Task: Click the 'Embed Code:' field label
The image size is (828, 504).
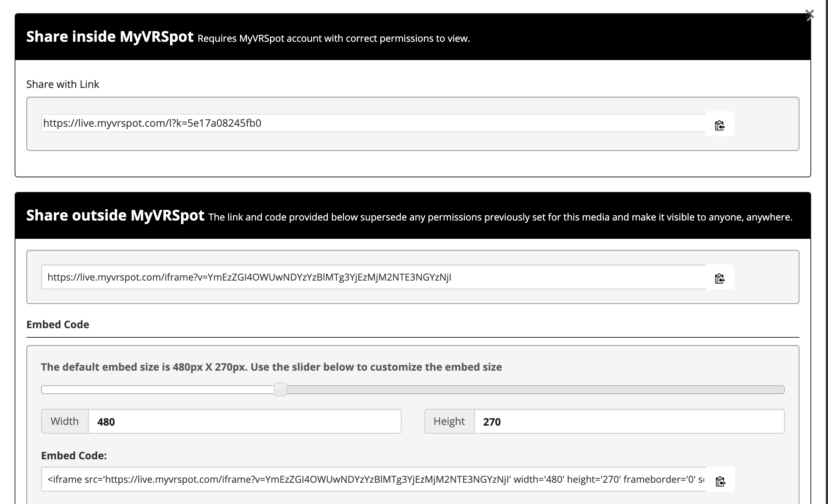Action: 74,456
